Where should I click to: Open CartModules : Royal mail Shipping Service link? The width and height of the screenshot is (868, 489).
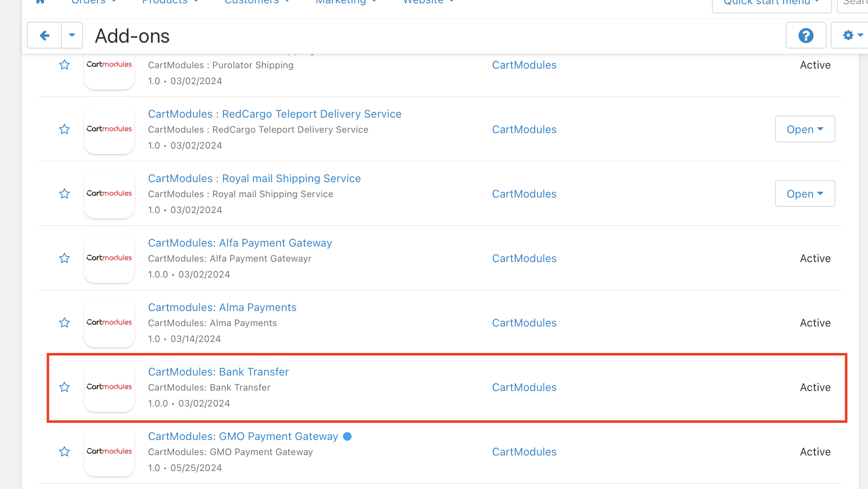pyautogui.click(x=254, y=178)
